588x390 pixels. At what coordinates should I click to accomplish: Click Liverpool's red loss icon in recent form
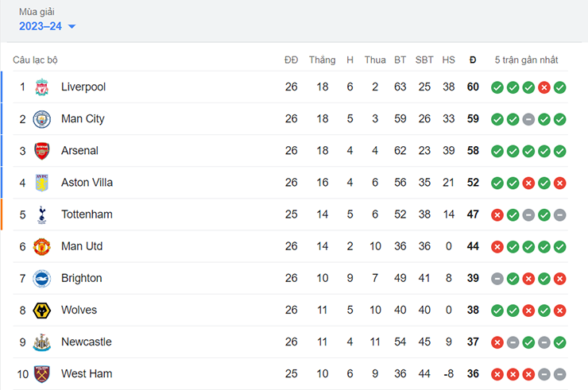point(544,87)
